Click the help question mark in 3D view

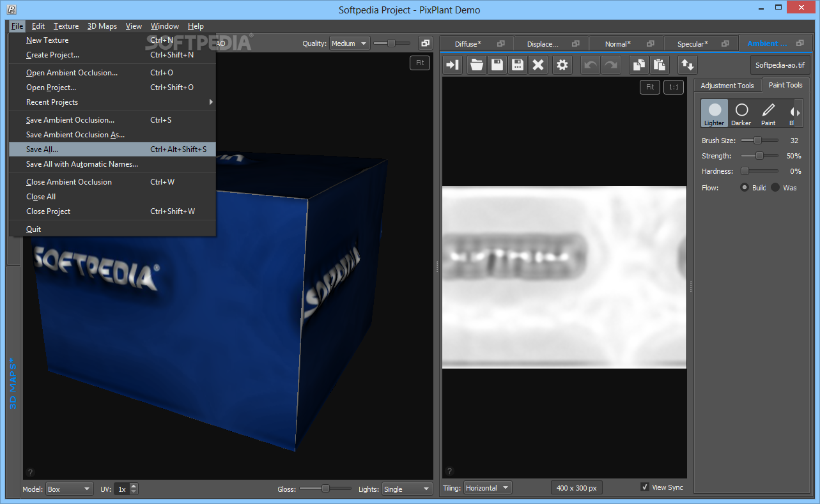30,473
